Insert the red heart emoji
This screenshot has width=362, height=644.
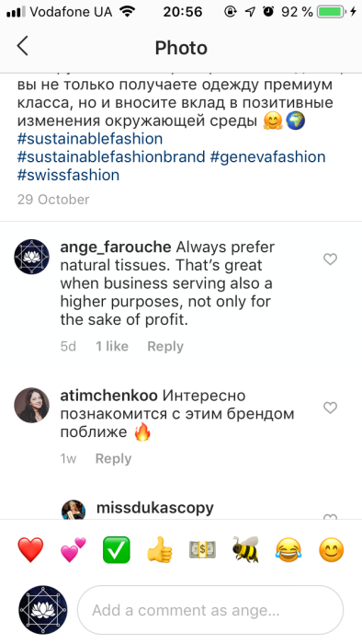[x=30, y=550]
